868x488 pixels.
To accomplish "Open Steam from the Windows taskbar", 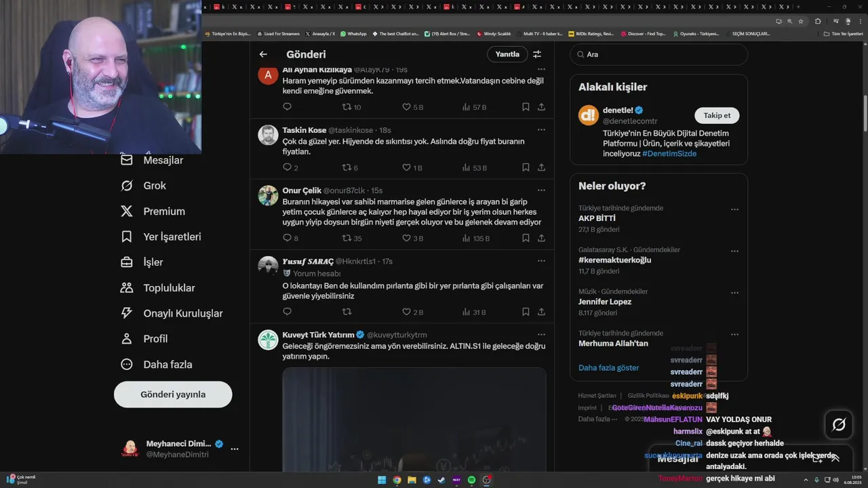I will pyautogui.click(x=441, y=480).
